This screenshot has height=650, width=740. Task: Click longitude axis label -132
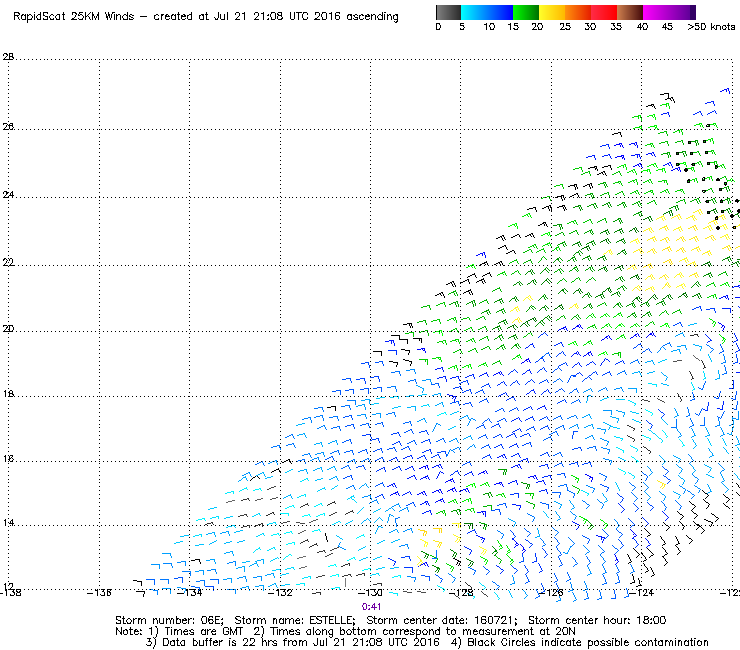point(280,592)
